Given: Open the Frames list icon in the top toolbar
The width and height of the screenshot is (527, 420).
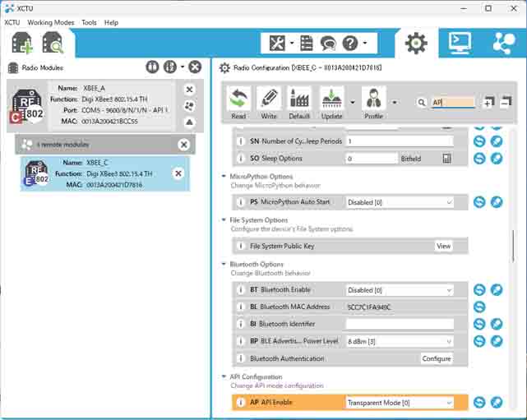Looking at the screenshot, I should [x=306, y=43].
